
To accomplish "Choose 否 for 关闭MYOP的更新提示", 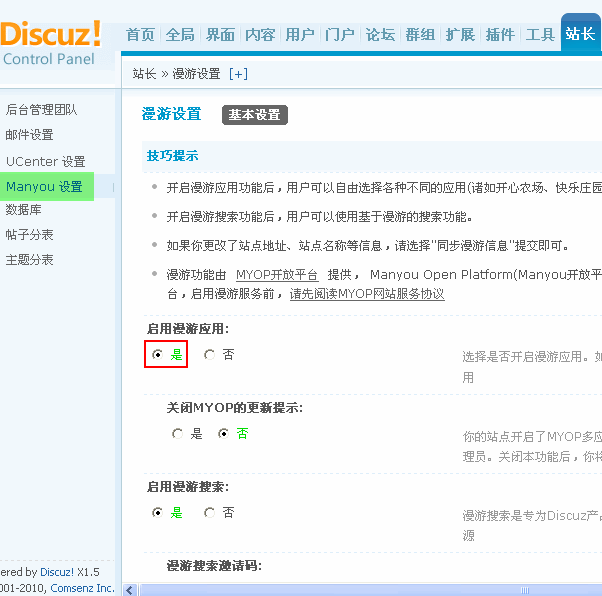I will (x=223, y=434).
